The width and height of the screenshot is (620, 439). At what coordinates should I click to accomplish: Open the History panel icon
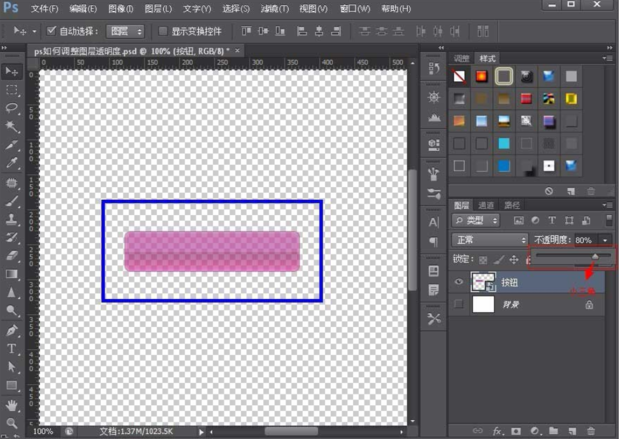434,69
